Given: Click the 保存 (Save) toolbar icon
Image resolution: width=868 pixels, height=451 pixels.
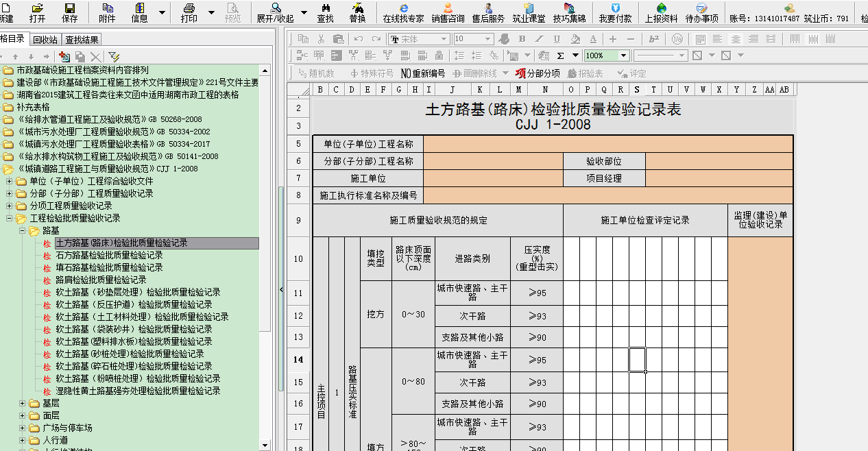Looking at the screenshot, I should [x=70, y=12].
